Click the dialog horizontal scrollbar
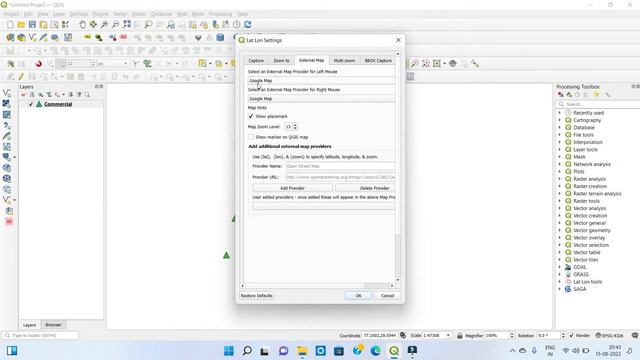Viewport: 640px width, 360px height. coord(376,285)
